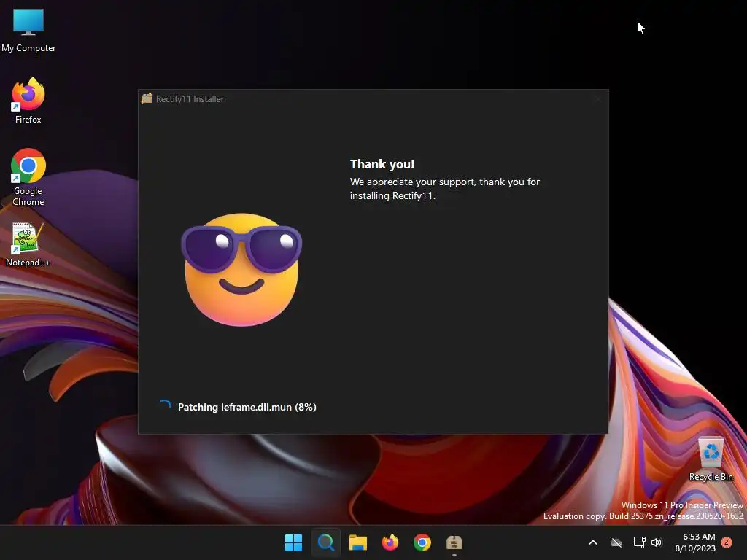Click the Patching ieframe.dll.mun (8%) status
This screenshot has width=747, height=560.
click(x=247, y=407)
